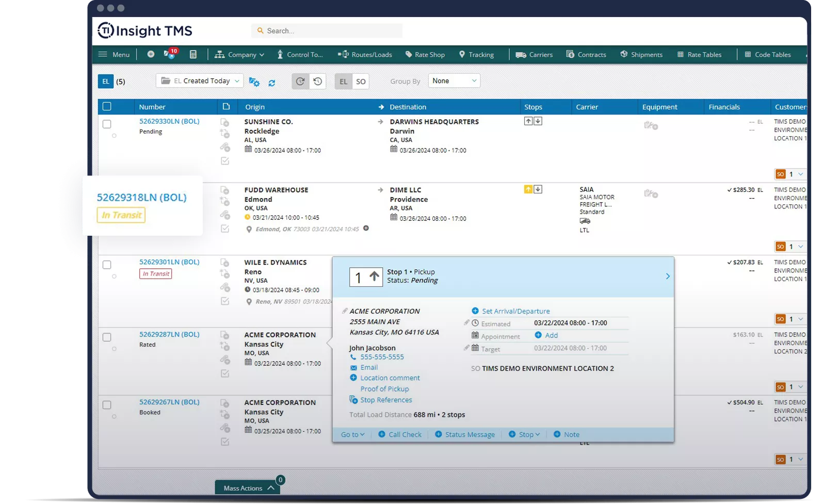Viewport: 823px width, 504px height.
Task: Toggle the select-all header checkbox
Action: tap(107, 106)
